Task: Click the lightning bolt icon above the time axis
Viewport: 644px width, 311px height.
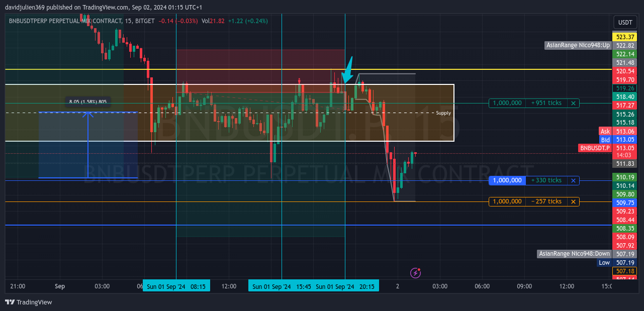Action: pyautogui.click(x=415, y=273)
